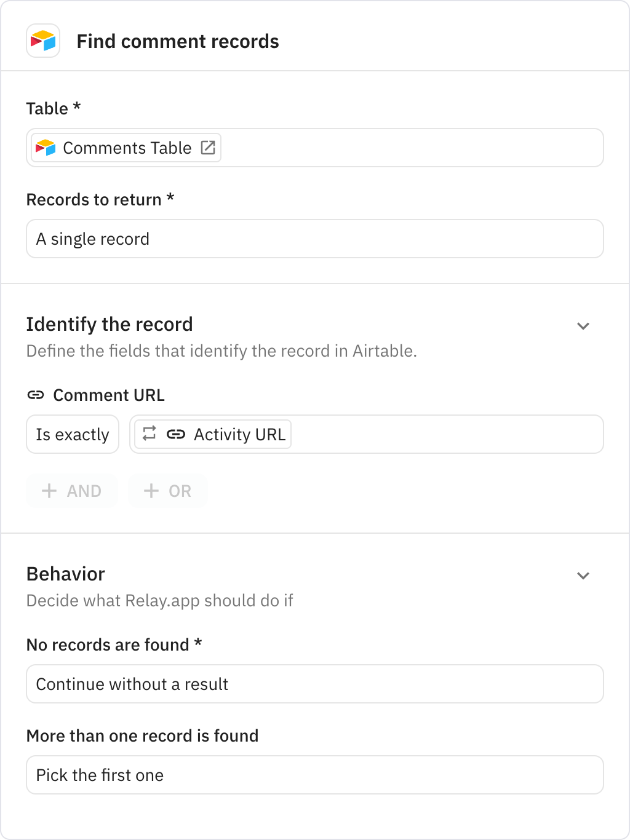
Task: Click the Comments Table field
Action: click(124, 148)
